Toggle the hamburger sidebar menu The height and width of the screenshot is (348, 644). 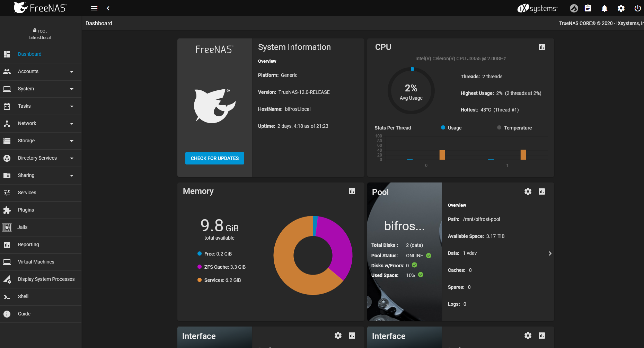94,8
